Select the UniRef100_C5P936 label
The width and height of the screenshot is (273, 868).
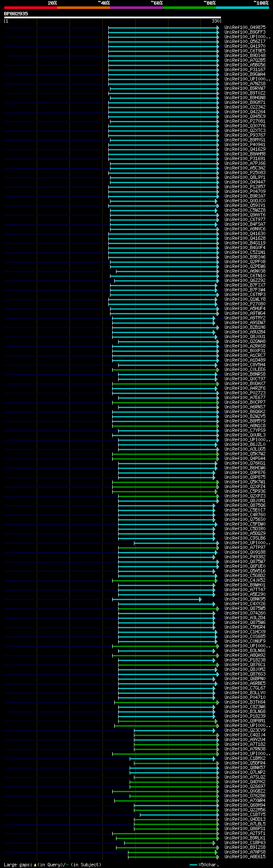[x=245, y=491]
